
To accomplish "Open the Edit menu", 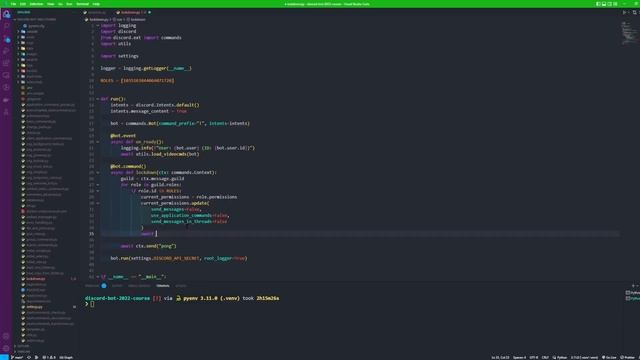I will pos(23,4).
